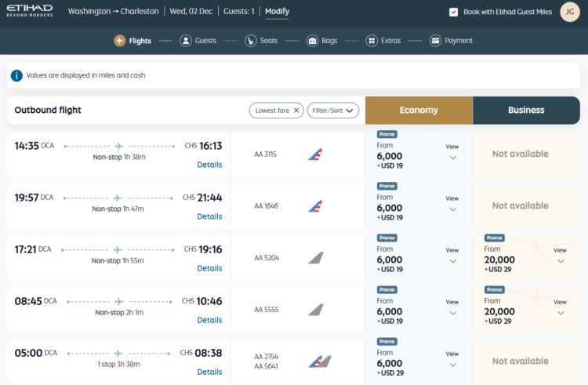Click the Wed, 02 Dec date text
Image resolution: width=588 pixels, height=385 pixels.
point(191,12)
